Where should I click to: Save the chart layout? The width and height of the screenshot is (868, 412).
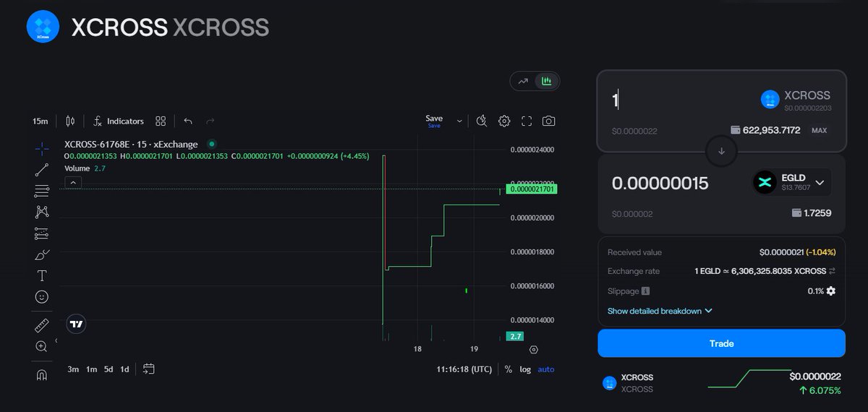[x=434, y=121]
